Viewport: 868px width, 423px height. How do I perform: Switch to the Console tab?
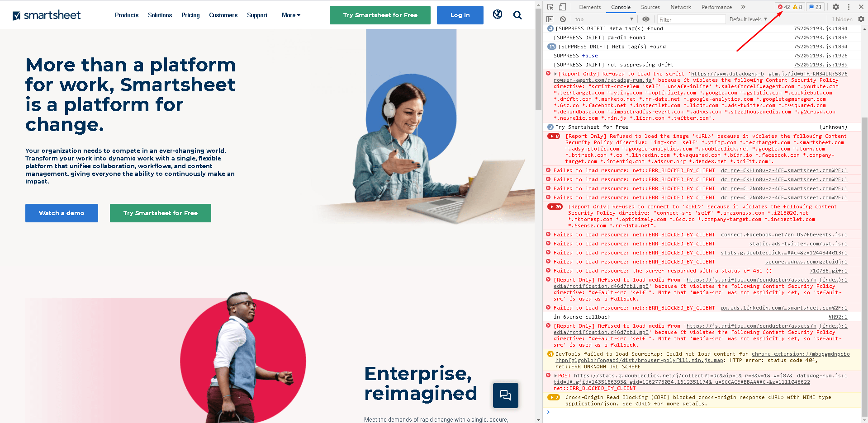click(621, 7)
